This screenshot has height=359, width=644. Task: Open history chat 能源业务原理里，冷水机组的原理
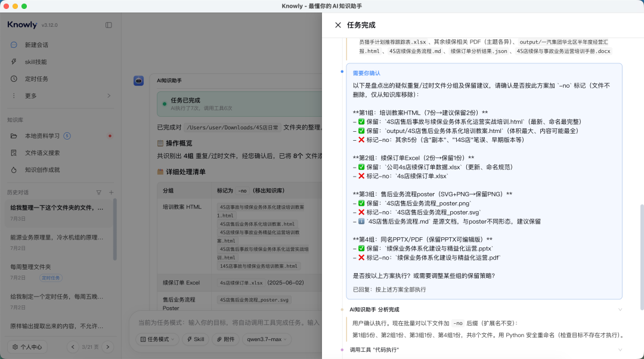click(x=59, y=242)
